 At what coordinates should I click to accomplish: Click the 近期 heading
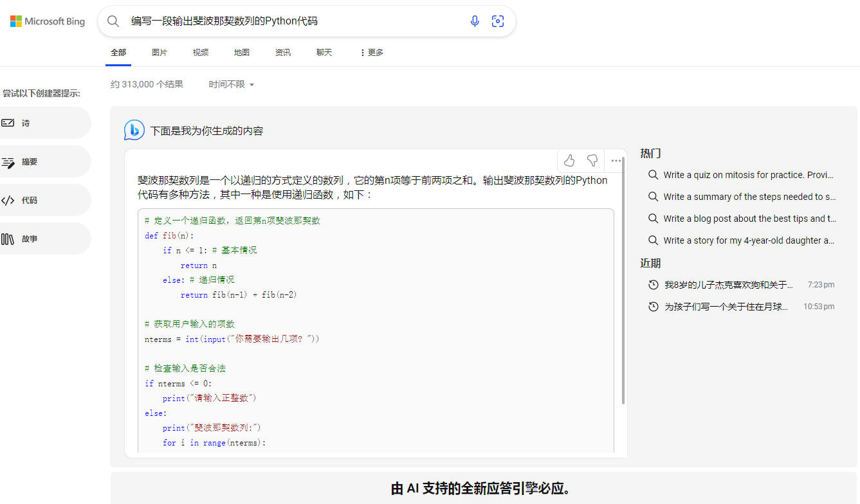[650, 263]
